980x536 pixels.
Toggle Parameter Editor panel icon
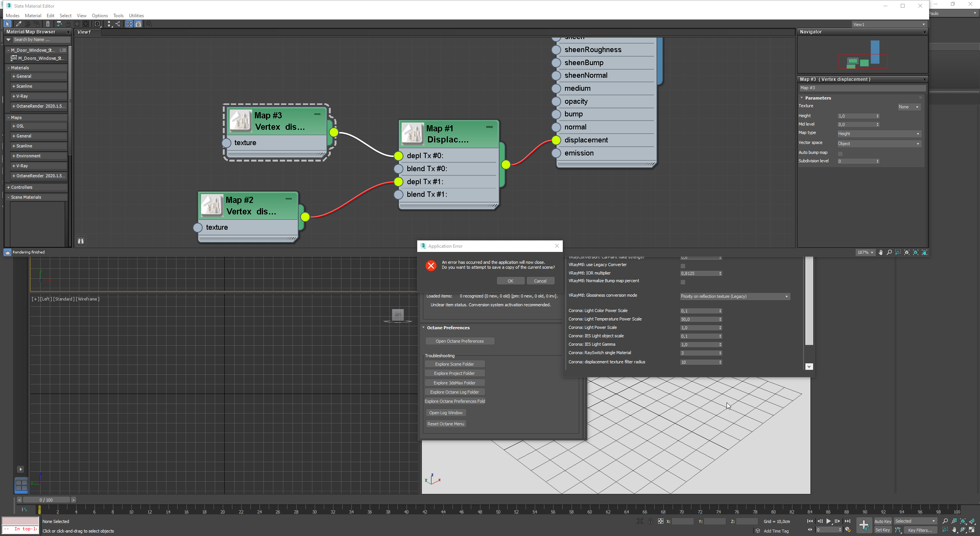pos(138,24)
